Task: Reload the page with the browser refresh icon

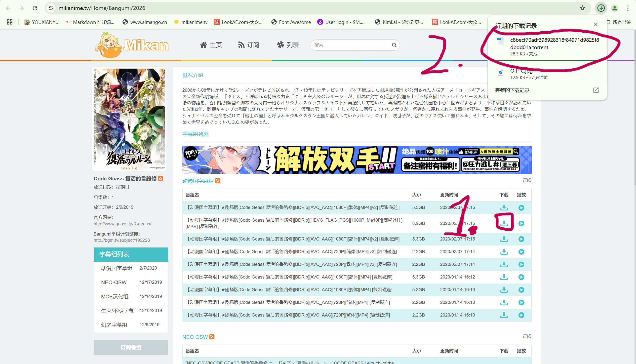Action: tap(35, 8)
